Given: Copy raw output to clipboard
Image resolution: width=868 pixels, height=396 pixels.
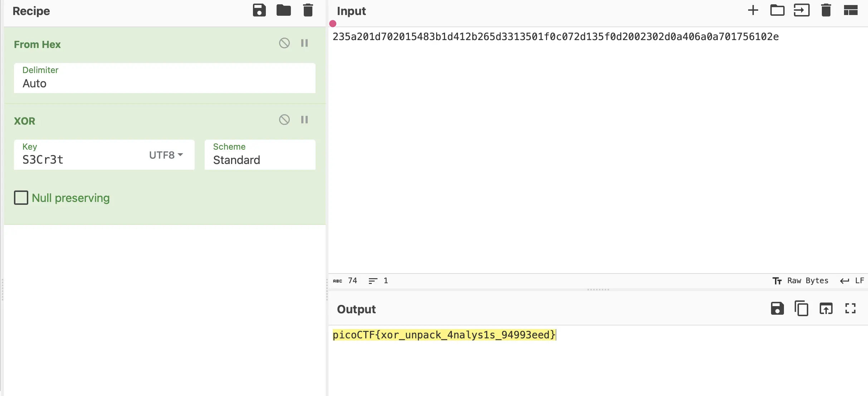Looking at the screenshot, I should tap(801, 309).
